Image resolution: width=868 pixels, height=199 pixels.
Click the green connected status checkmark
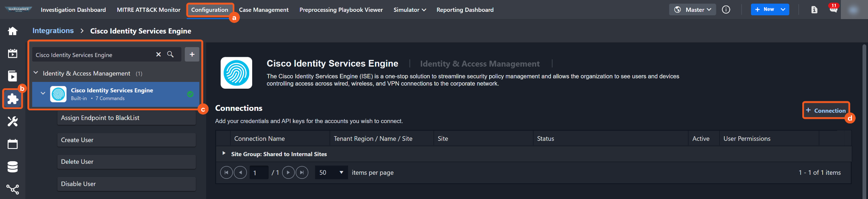[x=190, y=94]
